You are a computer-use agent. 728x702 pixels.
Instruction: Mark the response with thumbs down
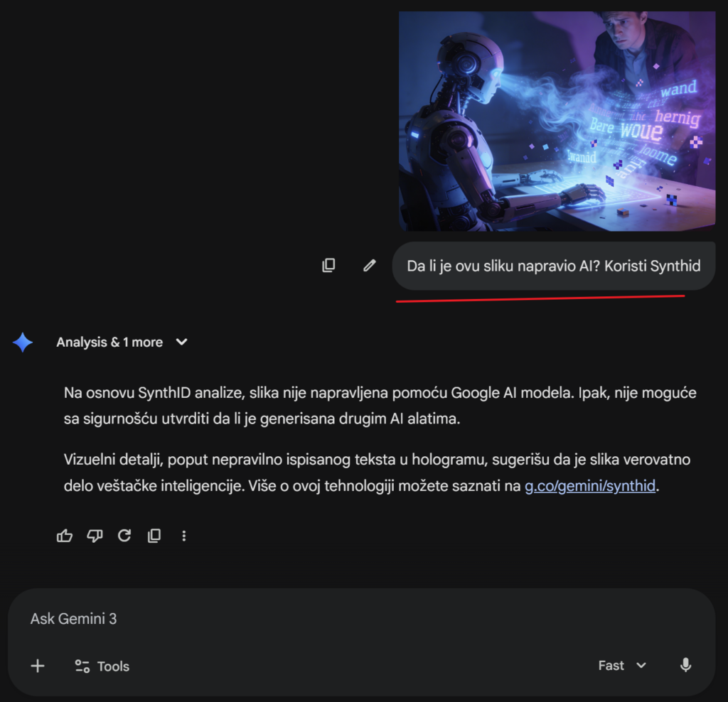tap(95, 536)
